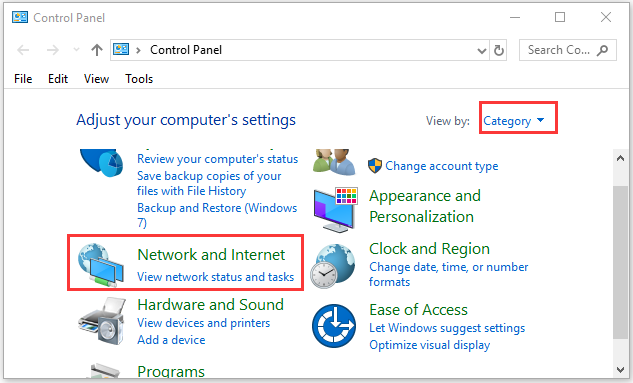Screen dimensions: 633x383
Task: Open the File menu
Action: 23,79
